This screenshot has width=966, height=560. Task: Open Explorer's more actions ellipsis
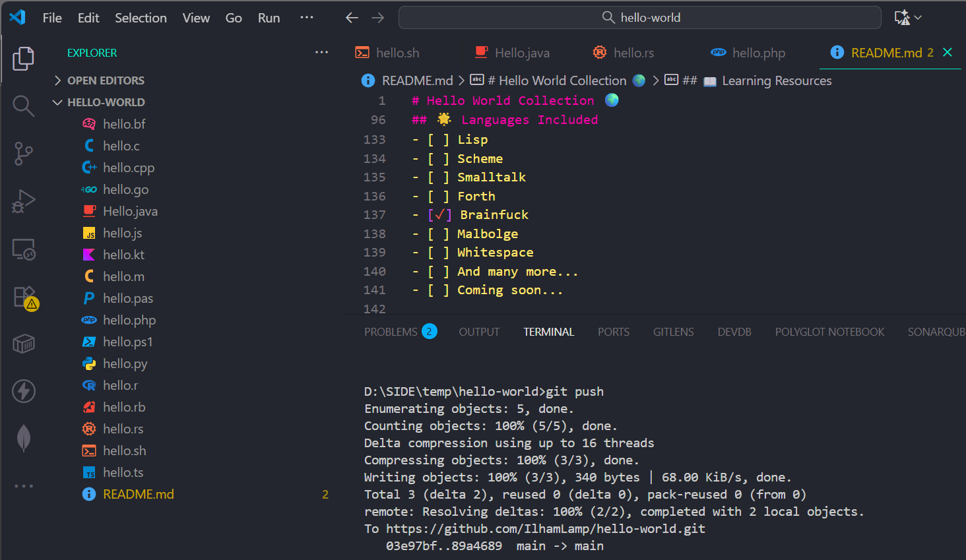click(321, 53)
